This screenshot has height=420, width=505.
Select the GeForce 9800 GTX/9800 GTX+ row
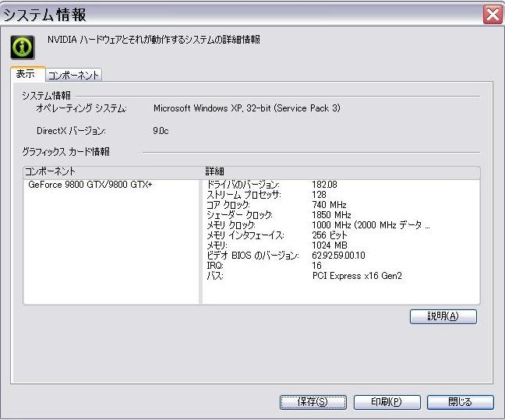click(90, 185)
